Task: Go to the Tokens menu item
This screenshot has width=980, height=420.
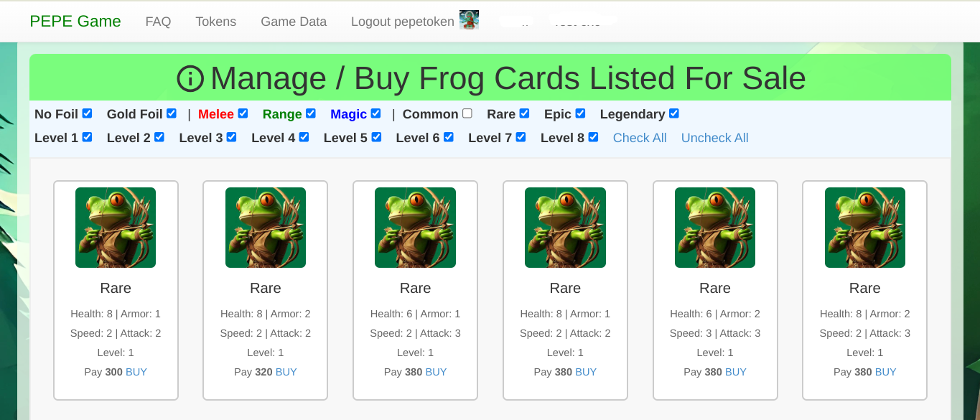Action: [215, 22]
